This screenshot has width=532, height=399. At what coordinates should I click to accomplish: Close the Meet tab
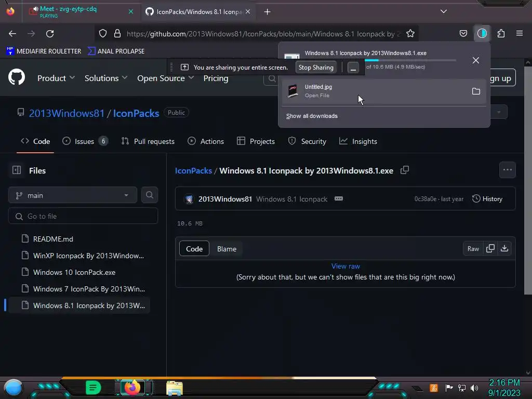coord(131,11)
